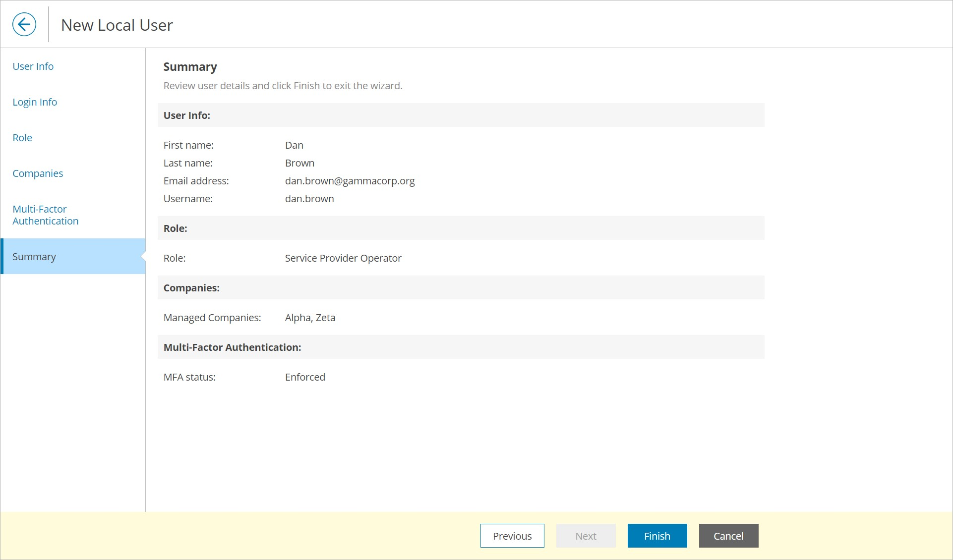Select the Summary step
The width and height of the screenshot is (953, 560).
point(34,257)
